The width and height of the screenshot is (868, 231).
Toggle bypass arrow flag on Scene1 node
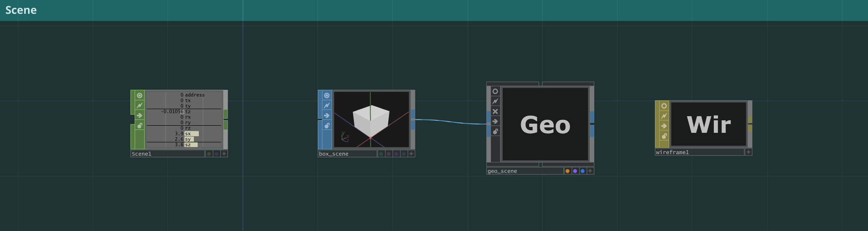point(139,115)
